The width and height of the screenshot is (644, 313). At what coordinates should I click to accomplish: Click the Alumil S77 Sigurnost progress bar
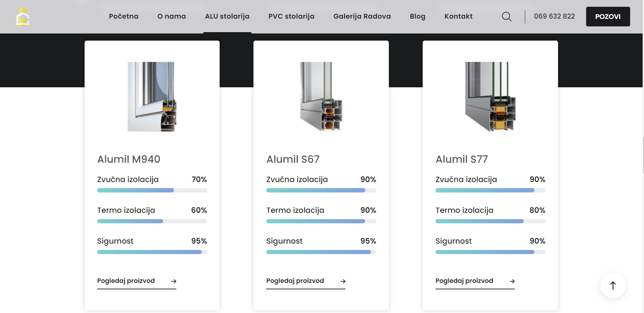click(490, 252)
